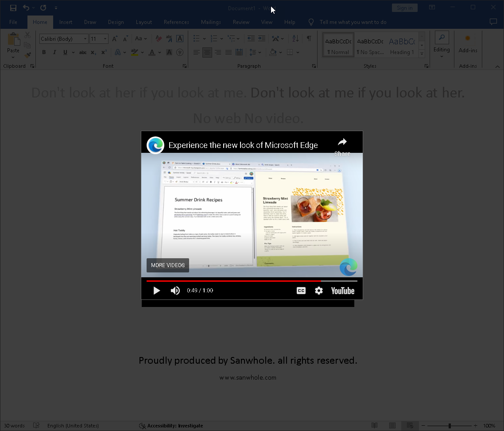Screen dimensions: 504x431
Task: Switch to the Draw tab
Action: pyautogui.click(x=90, y=22)
